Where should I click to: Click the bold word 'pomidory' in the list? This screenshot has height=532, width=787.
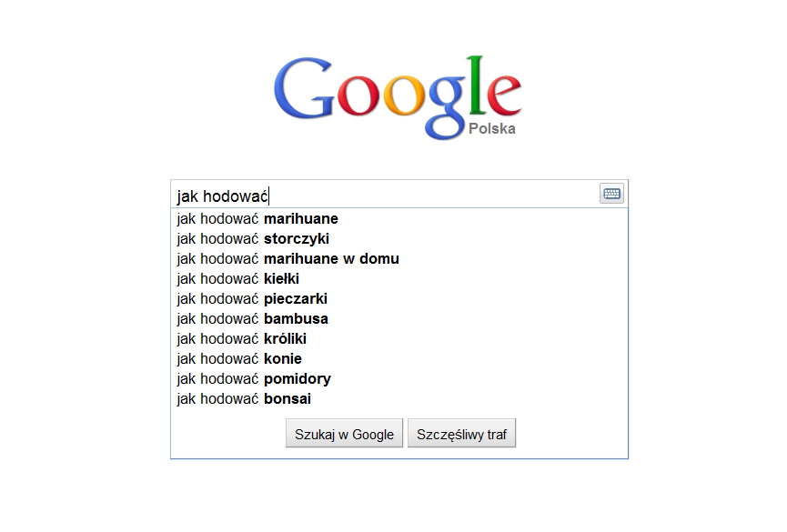[298, 379]
